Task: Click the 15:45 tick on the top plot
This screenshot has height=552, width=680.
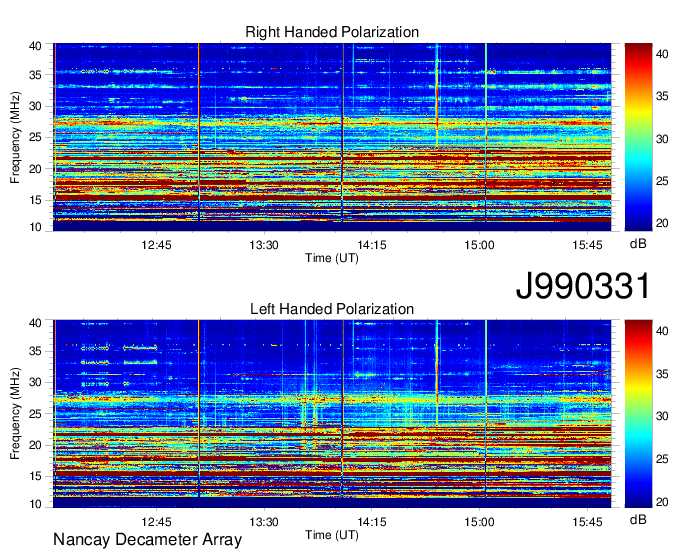Action: [x=587, y=245]
